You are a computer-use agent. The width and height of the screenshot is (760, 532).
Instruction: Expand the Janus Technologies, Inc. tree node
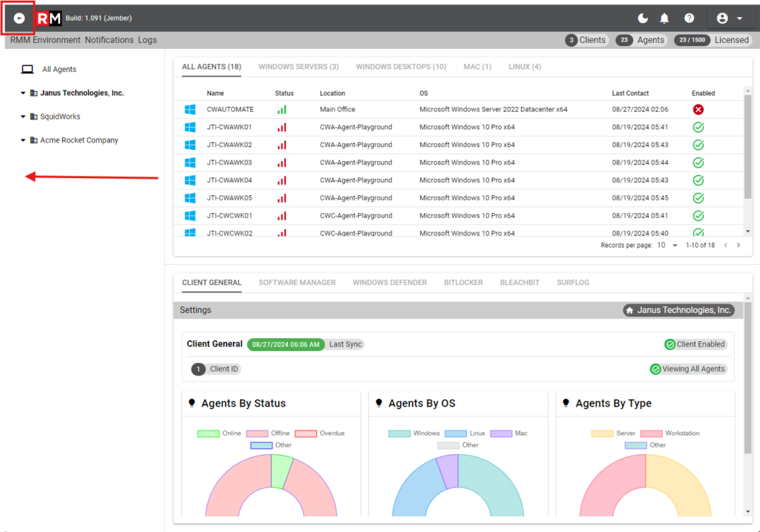[23, 93]
